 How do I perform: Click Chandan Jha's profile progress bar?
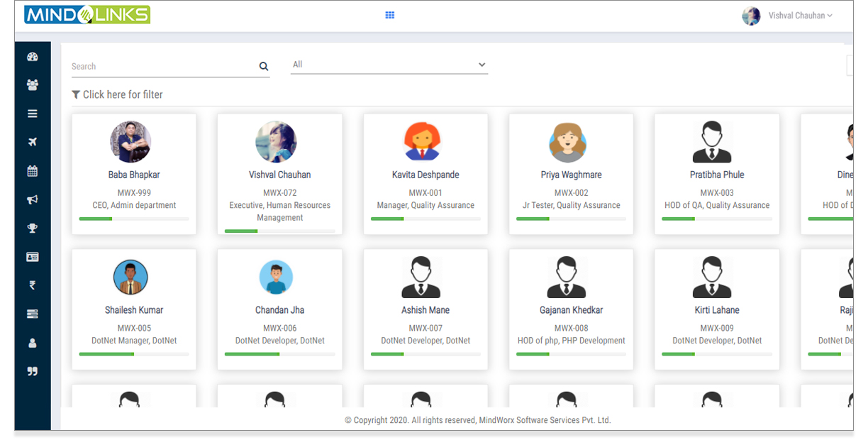[279, 354]
